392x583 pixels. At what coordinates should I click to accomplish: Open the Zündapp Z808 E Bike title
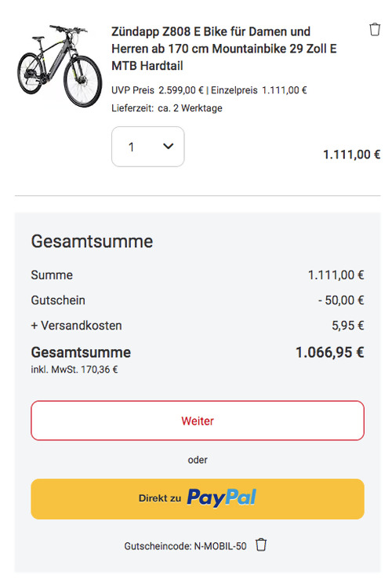tap(224, 49)
